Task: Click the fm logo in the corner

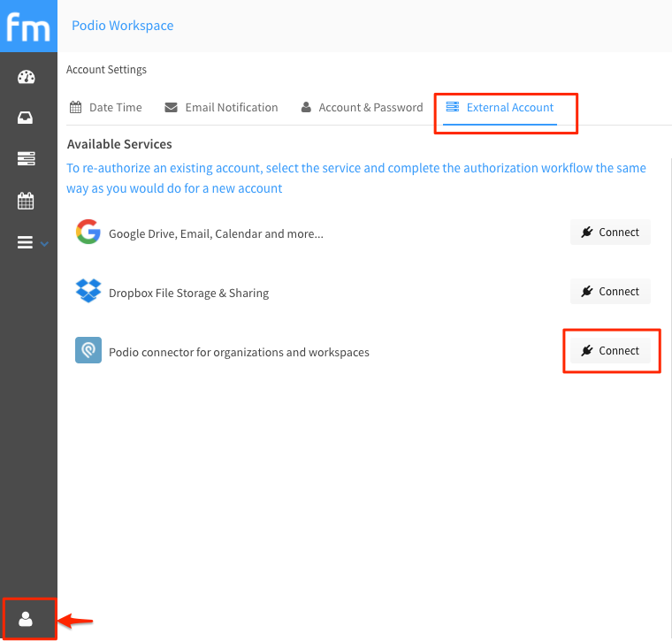Action: point(28,27)
